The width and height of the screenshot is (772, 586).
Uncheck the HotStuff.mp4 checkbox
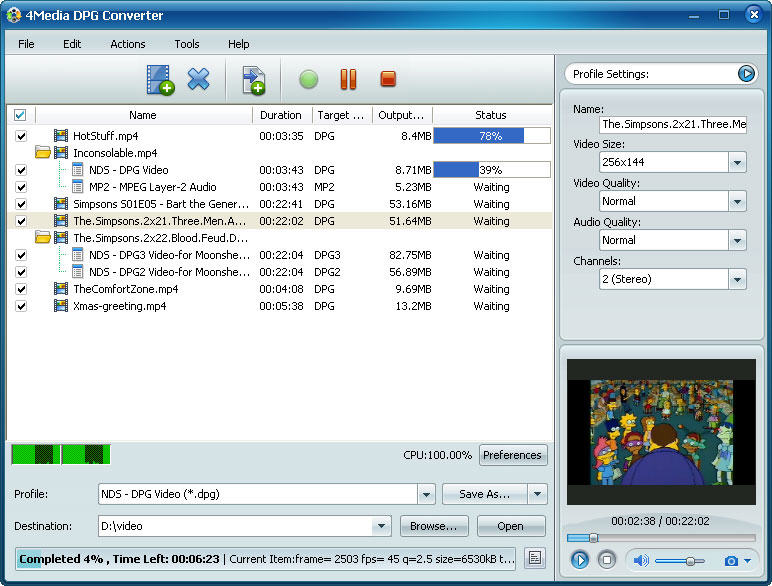[21, 136]
